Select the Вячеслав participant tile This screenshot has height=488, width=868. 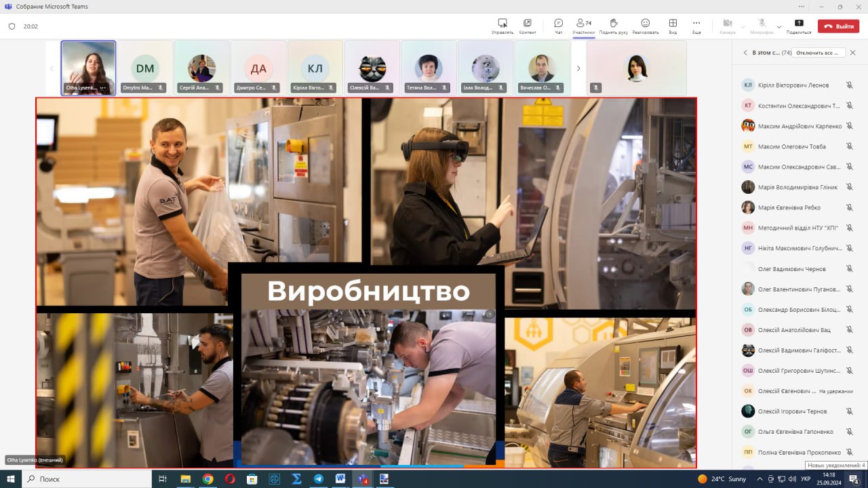coord(542,68)
